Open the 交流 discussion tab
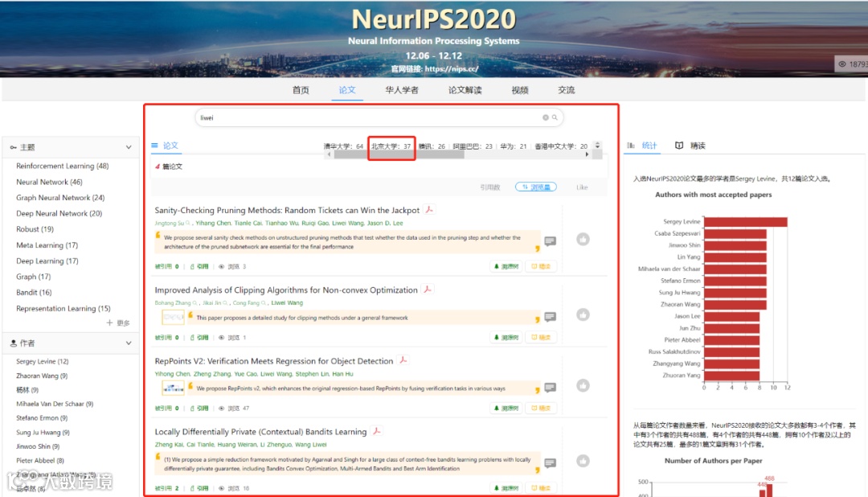Image resolution: width=868 pixels, height=497 pixels. coord(567,90)
